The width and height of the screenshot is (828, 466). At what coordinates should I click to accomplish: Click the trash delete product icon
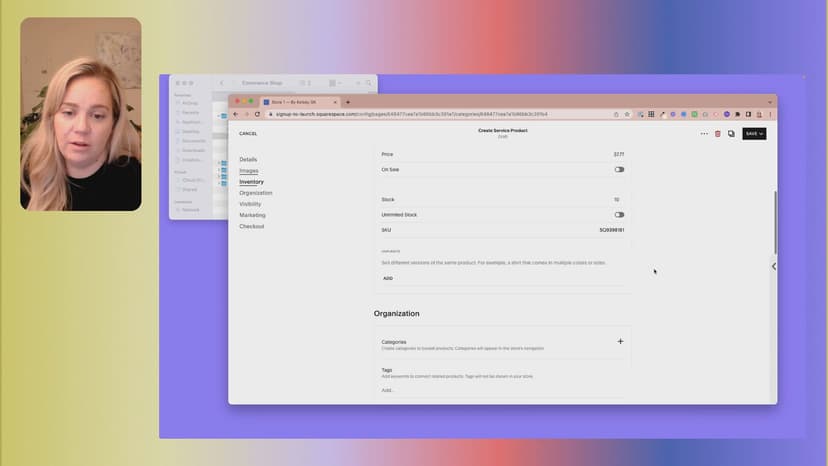(x=717, y=133)
